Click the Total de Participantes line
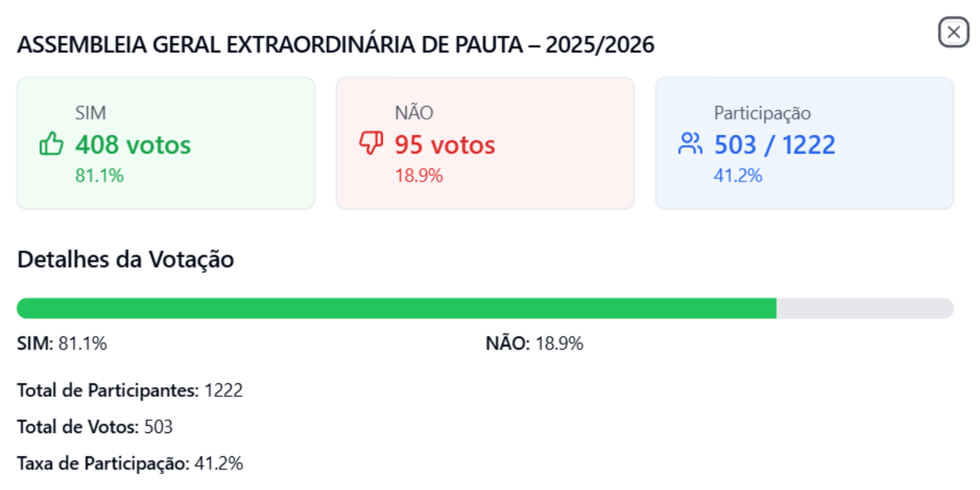Screen dimensions: 980x490 click(x=130, y=390)
